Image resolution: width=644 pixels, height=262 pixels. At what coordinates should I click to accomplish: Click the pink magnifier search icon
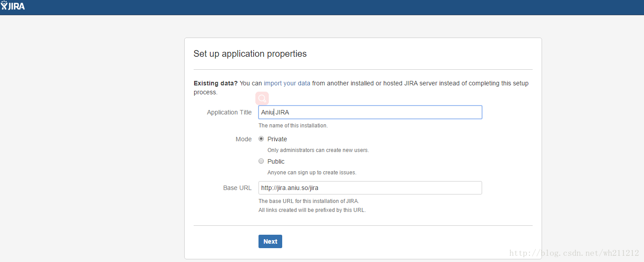(x=262, y=98)
